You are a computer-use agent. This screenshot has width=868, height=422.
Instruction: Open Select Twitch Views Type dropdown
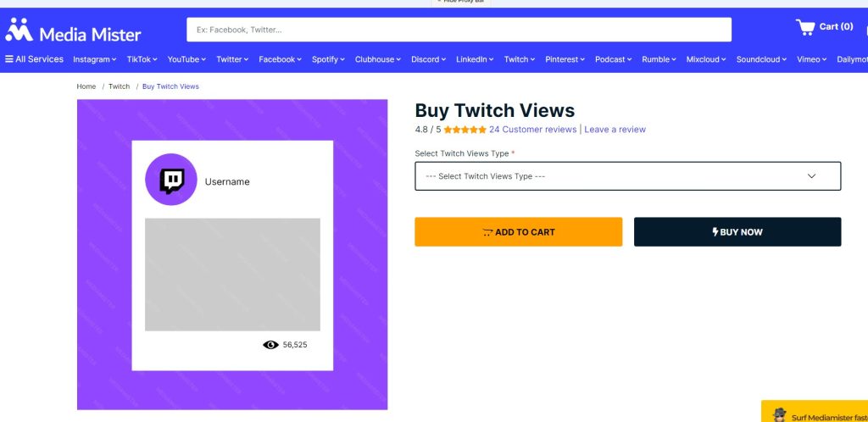pyautogui.click(x=628, y=176)
